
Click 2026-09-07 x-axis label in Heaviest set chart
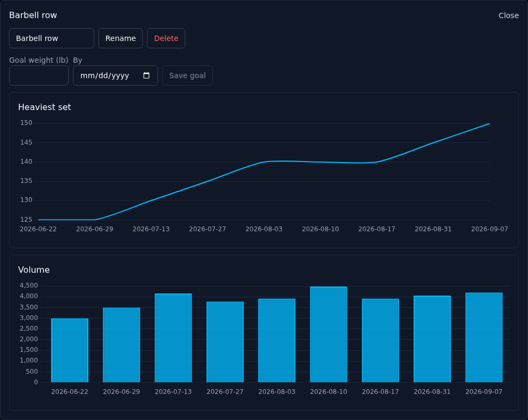(489, 229)
